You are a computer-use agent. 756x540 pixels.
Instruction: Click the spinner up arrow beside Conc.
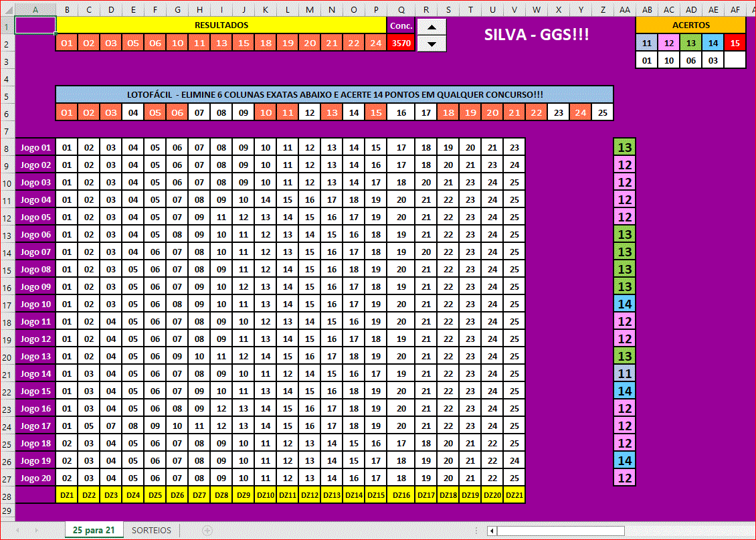pos(432,27)
